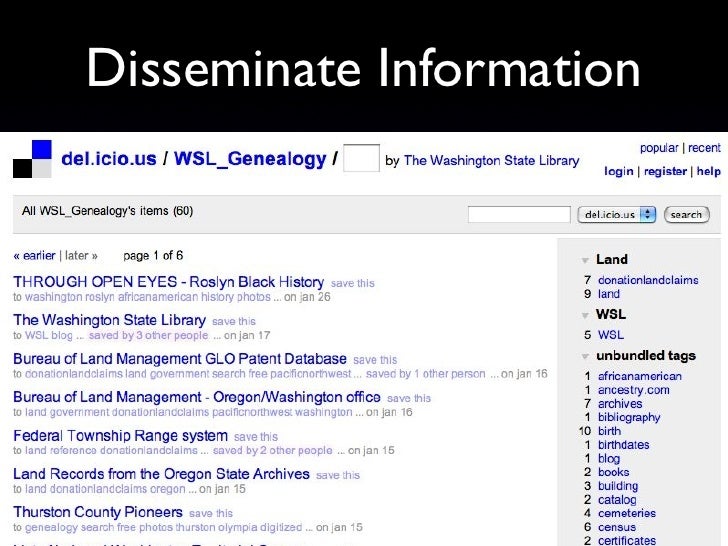Open Thurston County Pioneers link
Viewport: 728px width, 546px height.
98,512
